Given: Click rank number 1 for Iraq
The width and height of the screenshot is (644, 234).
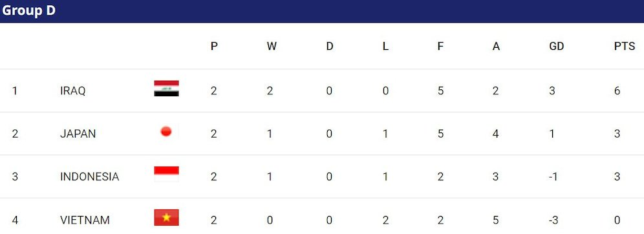Looking at the screenshot, I should pos(15,90).
